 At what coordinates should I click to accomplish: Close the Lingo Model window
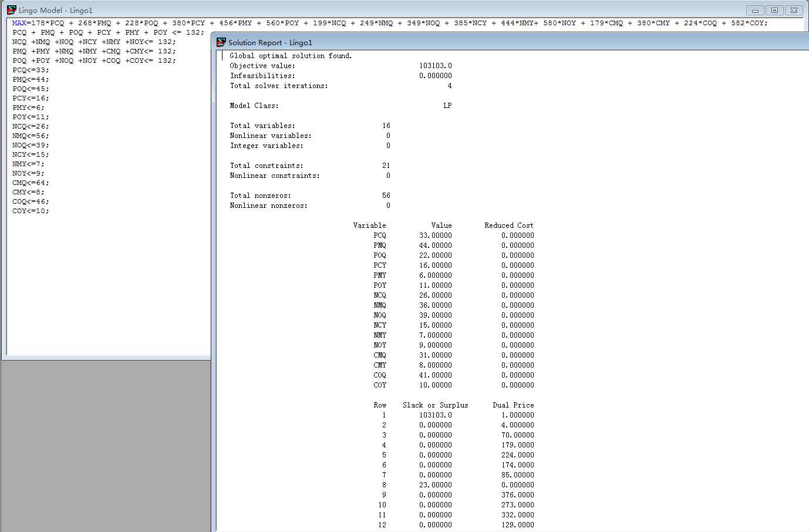(x=794, y=10)
